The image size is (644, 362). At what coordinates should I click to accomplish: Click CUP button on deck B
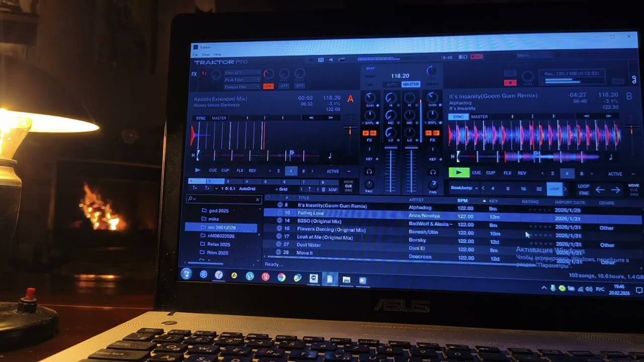(491, 173)
